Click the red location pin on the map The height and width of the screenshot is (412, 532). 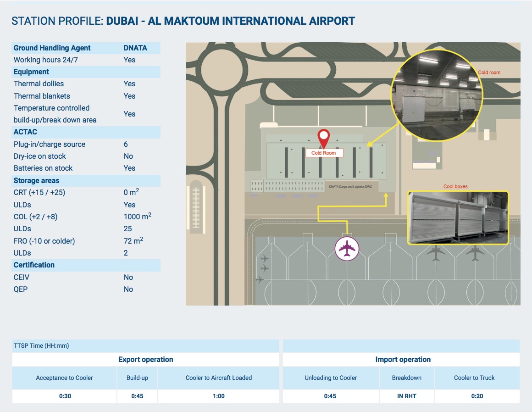[324, 137]
